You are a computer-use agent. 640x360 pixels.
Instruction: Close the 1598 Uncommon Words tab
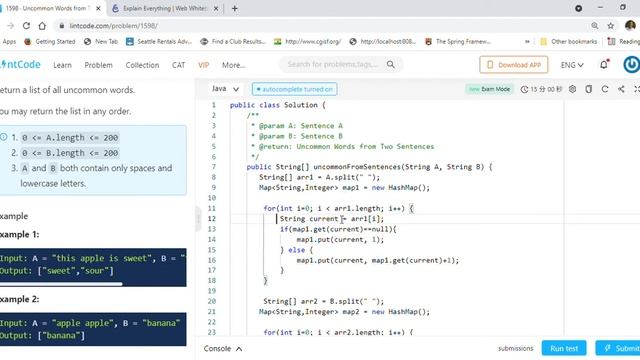[x=98, y=8]
